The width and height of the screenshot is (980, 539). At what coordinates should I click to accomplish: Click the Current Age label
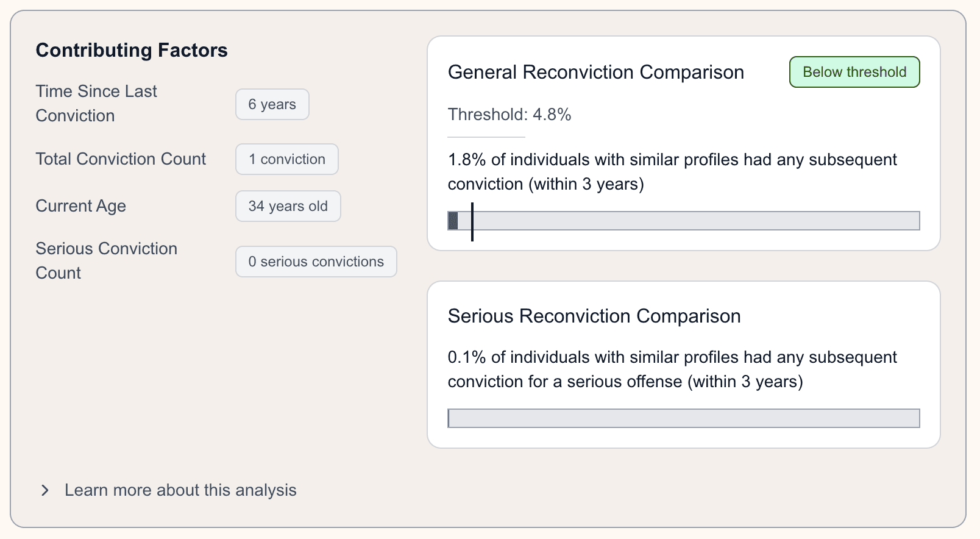80,206
